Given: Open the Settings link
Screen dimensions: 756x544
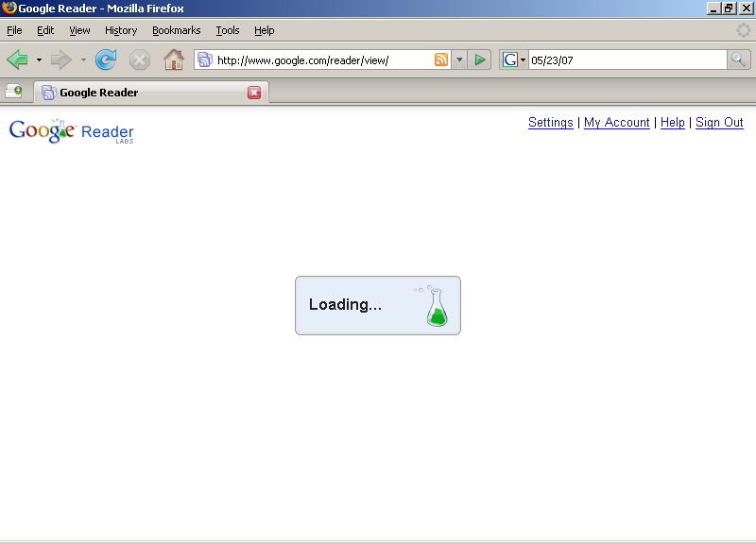Looking at the screenshot, I should coord(551,123).
